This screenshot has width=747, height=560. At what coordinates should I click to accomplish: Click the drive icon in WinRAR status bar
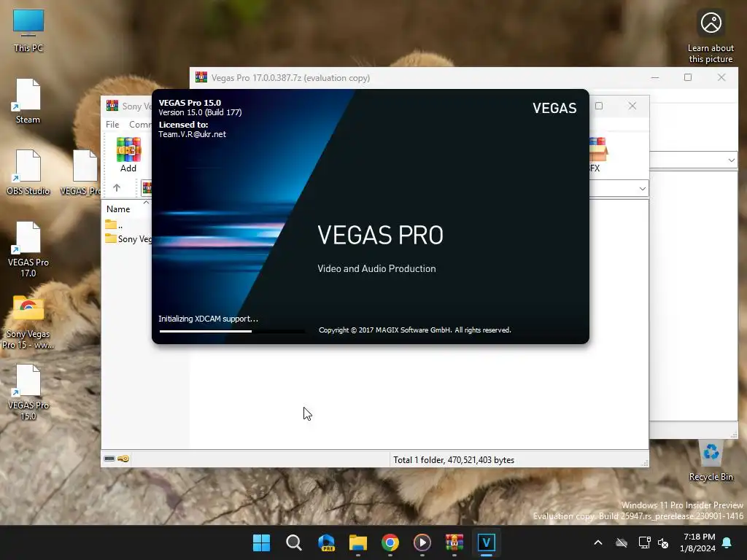(x=109, y=459)
